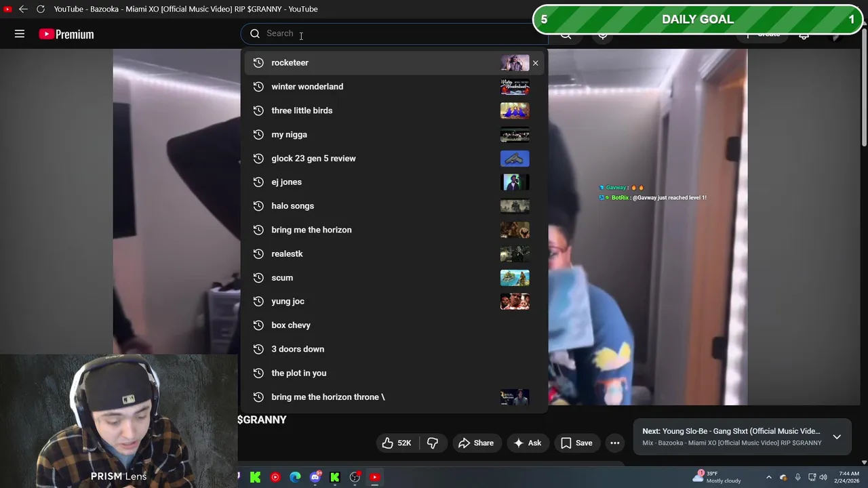Image resolution: width=868 pixels, height=488 pixels.
Task: Focus the YouTube Search input field
Action: click(x=393, y=33)
